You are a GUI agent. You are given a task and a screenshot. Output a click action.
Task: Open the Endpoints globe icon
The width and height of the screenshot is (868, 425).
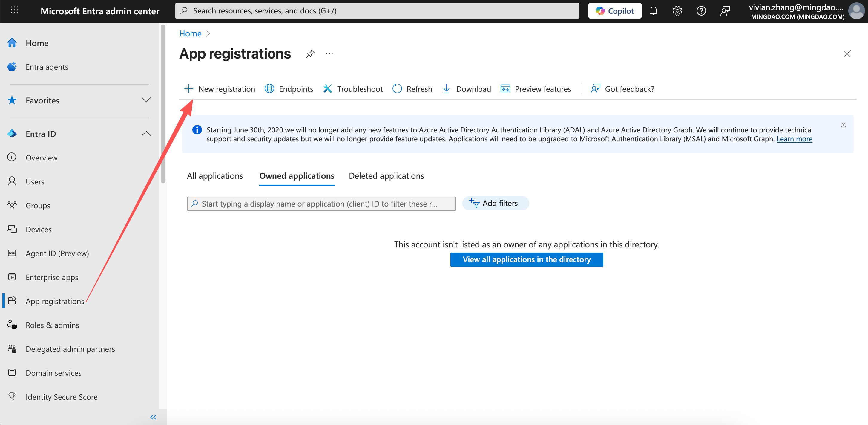269,89
